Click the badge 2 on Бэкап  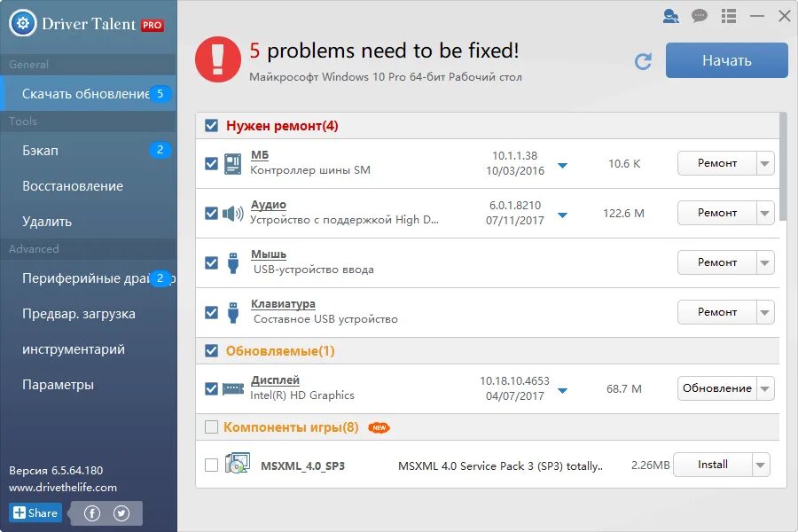pos(160,150)
